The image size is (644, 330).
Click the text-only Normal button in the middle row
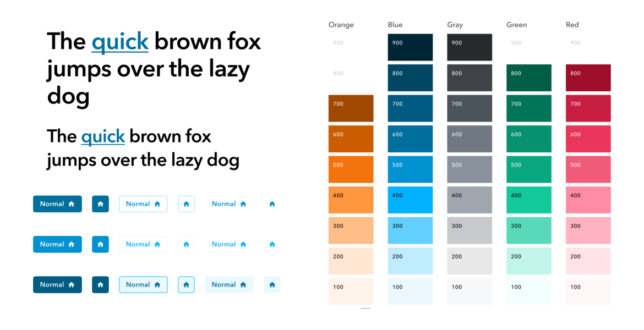[229, 244]
